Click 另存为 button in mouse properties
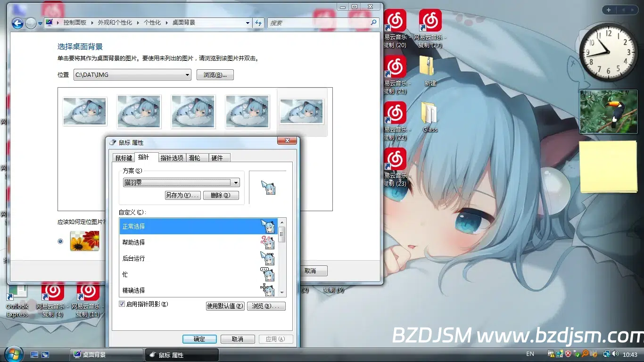The image size is (644, 362). 183,195
